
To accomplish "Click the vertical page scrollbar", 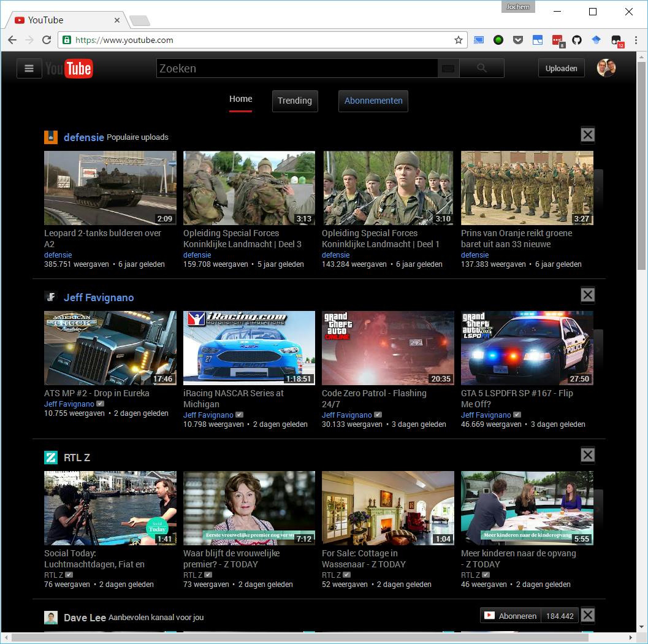I will [x=641, y=166].
